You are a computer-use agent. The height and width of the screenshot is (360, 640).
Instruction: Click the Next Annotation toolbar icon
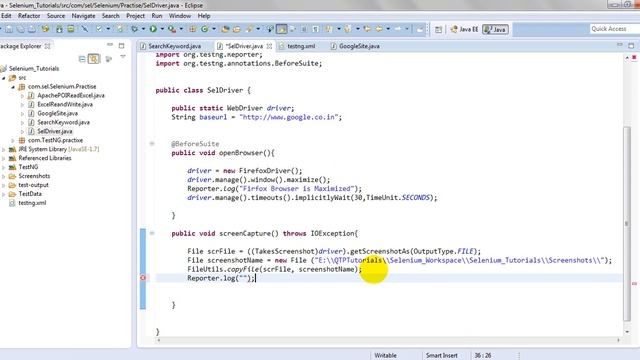[x=328, y=29]
